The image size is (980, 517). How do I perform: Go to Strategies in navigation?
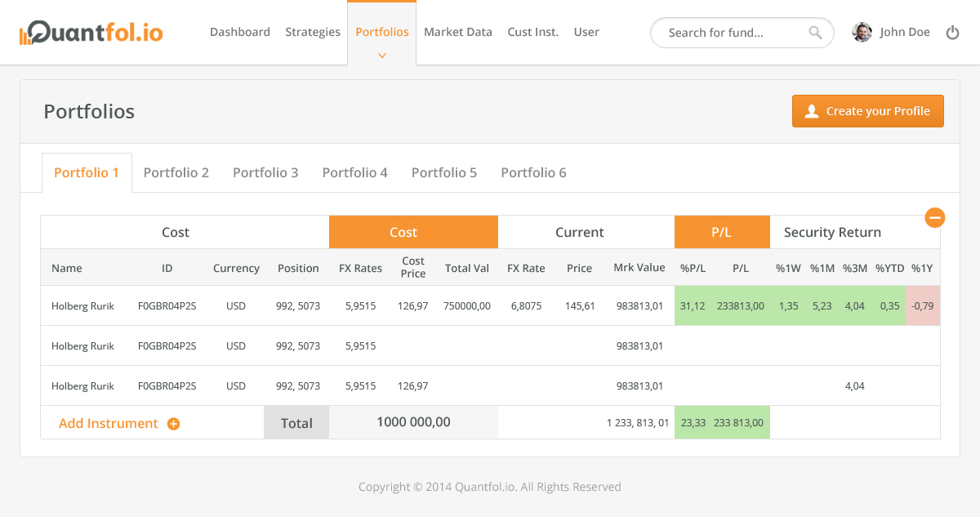pos(312,33)
